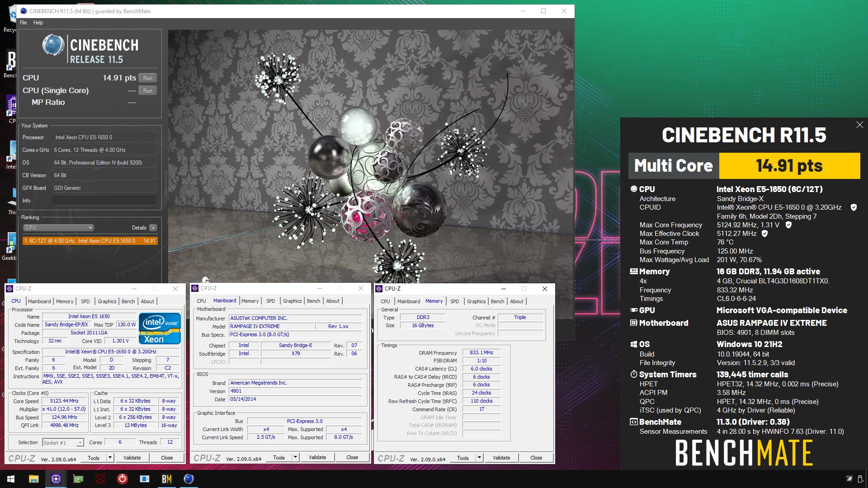Viewport: 868px width, 488px height.
Task: Click the BIOS date 05/14/2014 field
Action: click(296, 399)
